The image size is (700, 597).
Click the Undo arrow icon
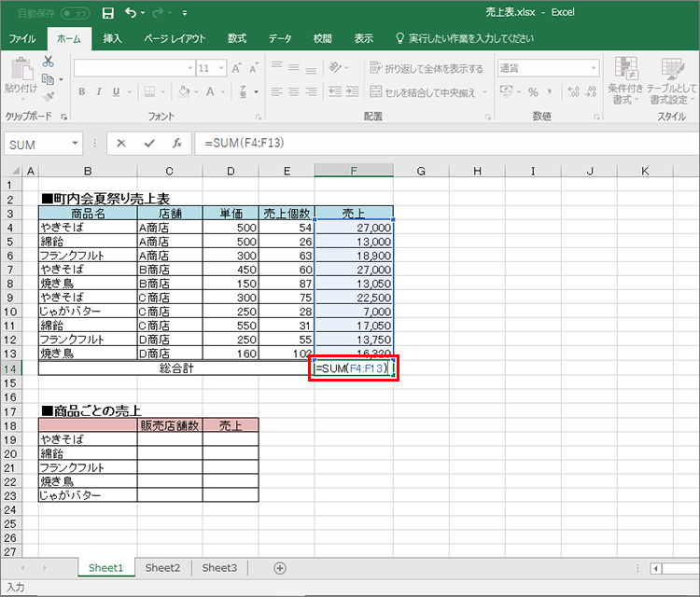click(x=131, y=13)
